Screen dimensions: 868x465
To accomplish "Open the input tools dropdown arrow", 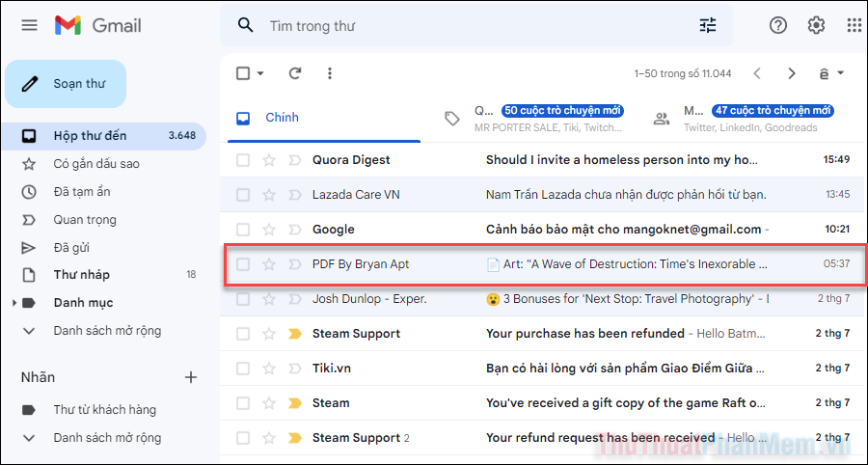I will (840, 73).
